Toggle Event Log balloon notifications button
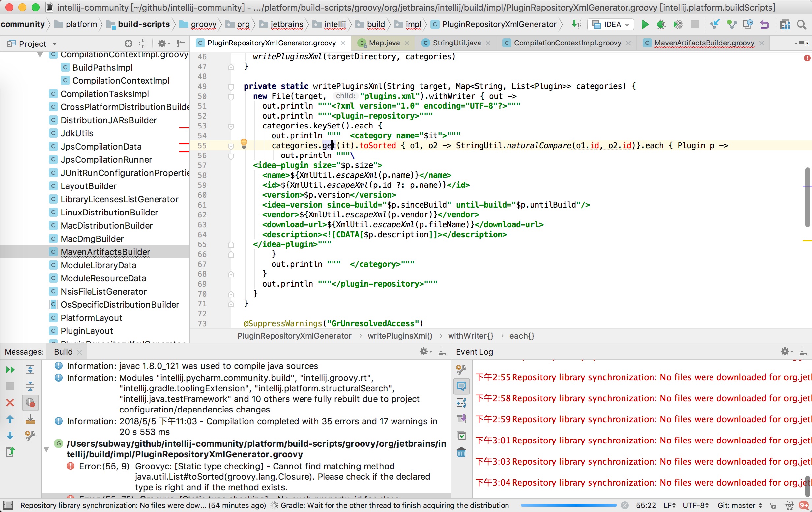812x512 pixels. 461,386
